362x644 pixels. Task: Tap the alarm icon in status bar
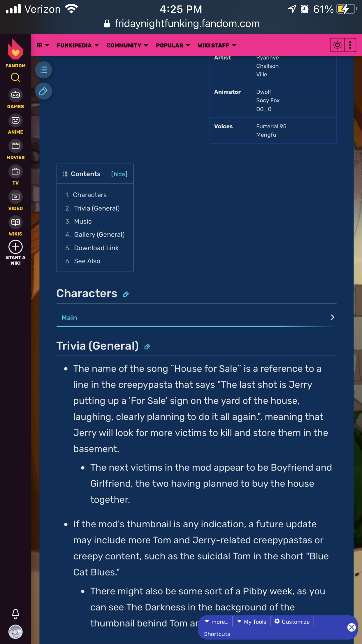click(305, 9)
